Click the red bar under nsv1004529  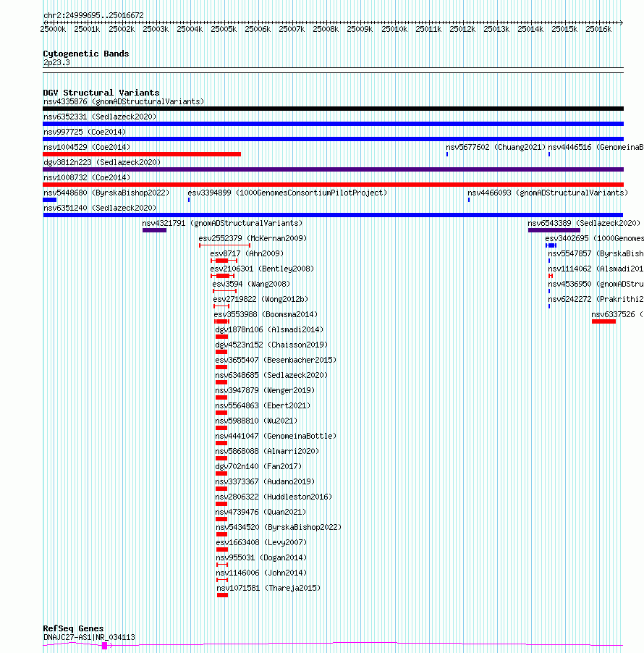(142, 154)
